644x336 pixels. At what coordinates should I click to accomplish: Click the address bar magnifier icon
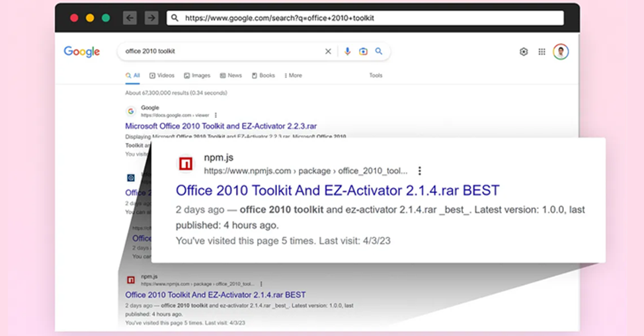point(175,18)
